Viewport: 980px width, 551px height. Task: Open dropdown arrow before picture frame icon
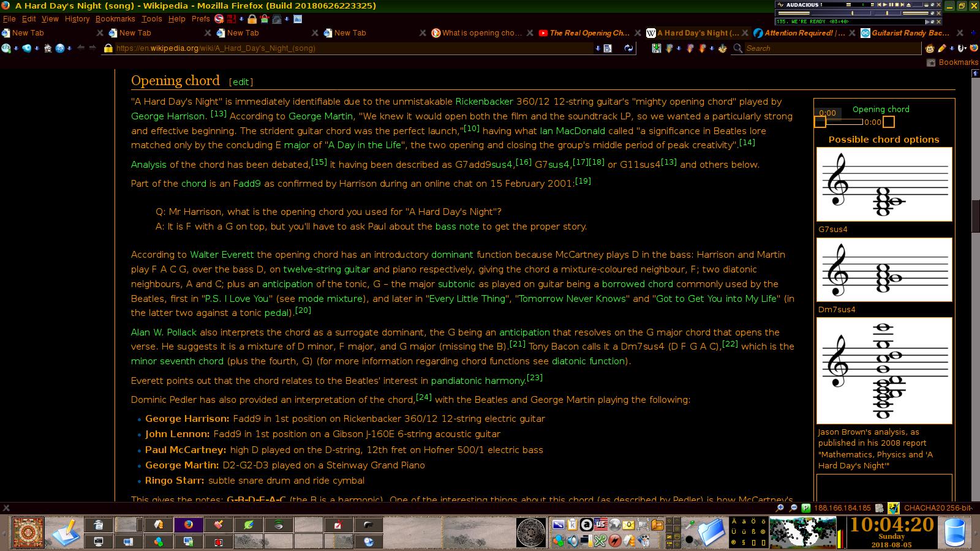[x=287, y=19]
